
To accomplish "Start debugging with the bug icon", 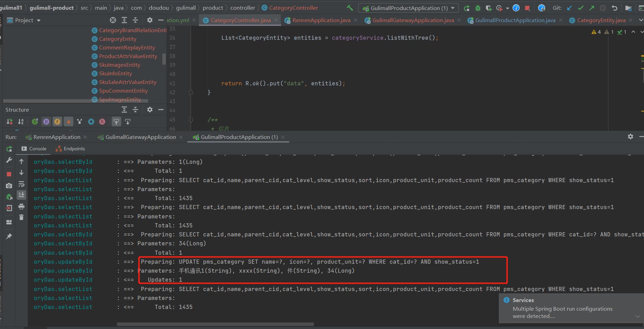I will pos(478,8).
